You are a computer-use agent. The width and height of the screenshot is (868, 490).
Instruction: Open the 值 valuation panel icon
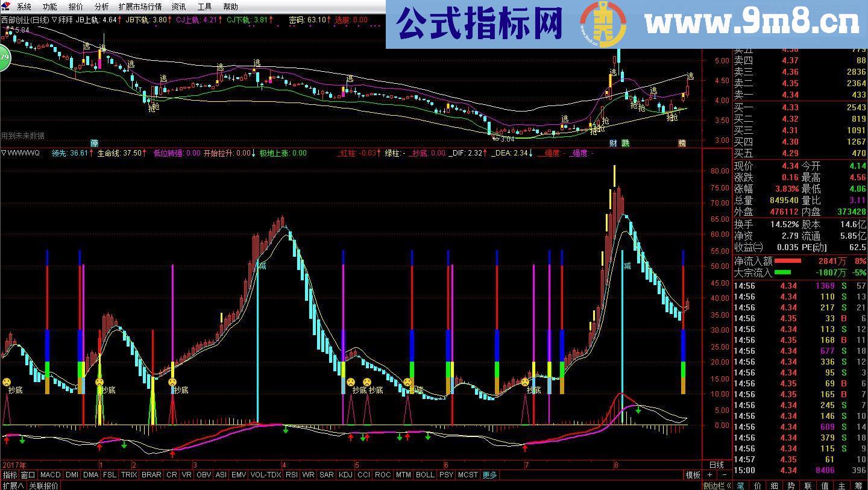click(826, 485)
